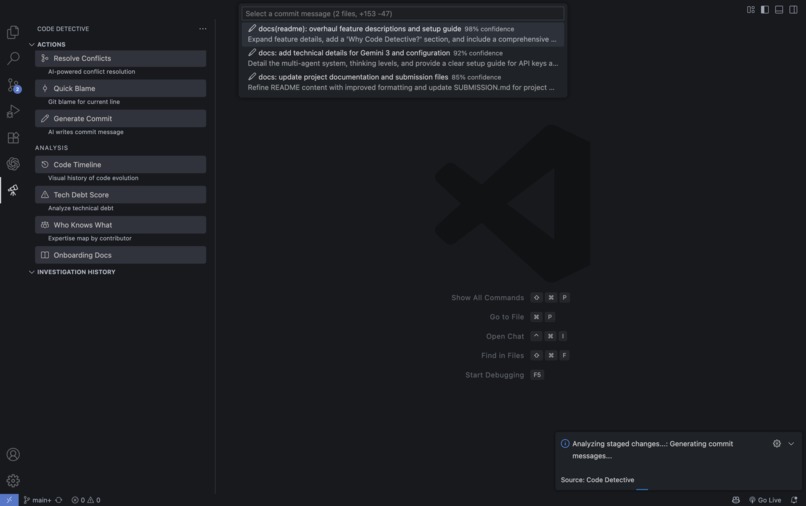Select the update project documentation commit message
Image resolution: width=806 pixels, height=506 pixels.
click(x=403, y=82)
